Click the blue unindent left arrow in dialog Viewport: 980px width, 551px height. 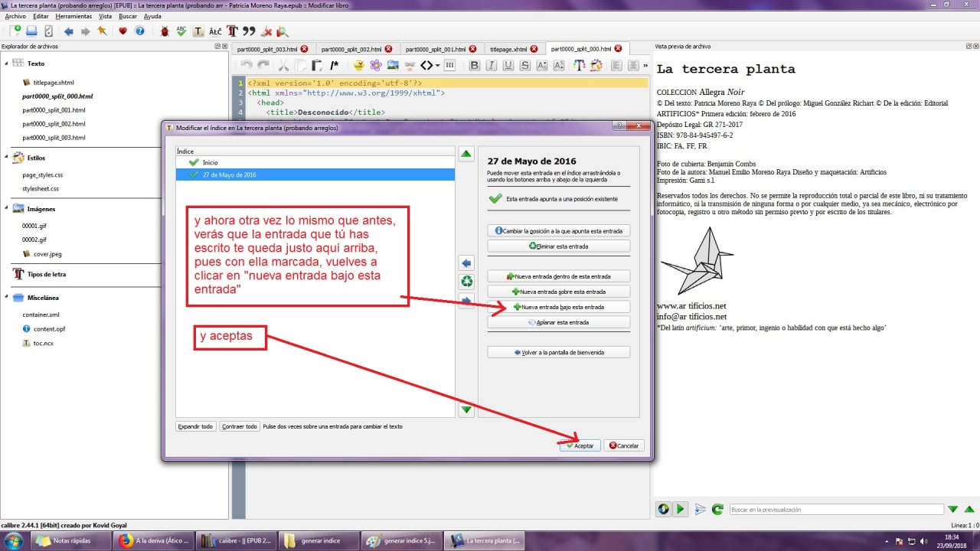coord(466,263)
